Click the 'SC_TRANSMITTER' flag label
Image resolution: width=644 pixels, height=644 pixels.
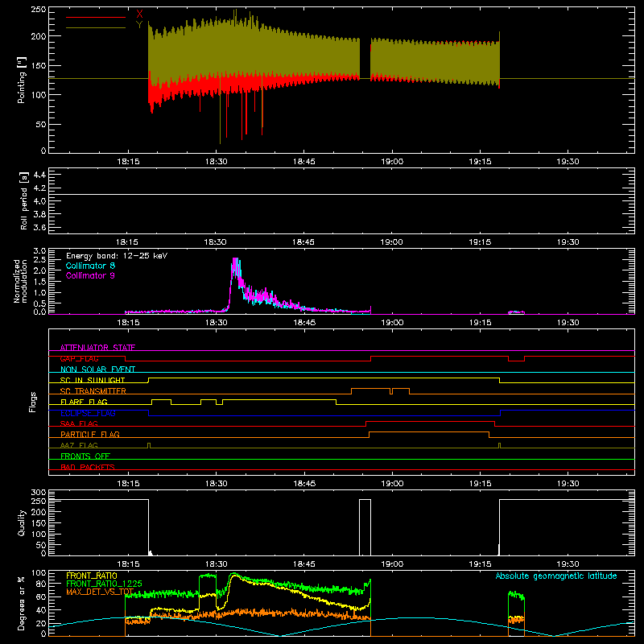point(93,391)
